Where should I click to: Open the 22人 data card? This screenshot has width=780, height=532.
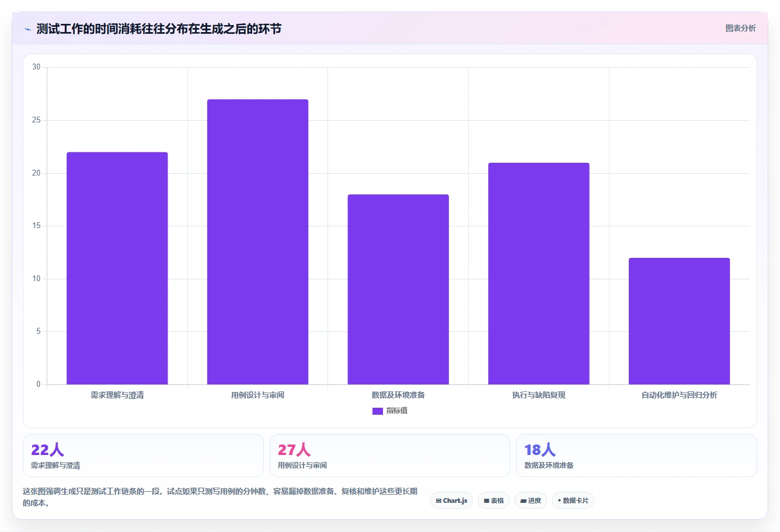click(x=143, y=456)
